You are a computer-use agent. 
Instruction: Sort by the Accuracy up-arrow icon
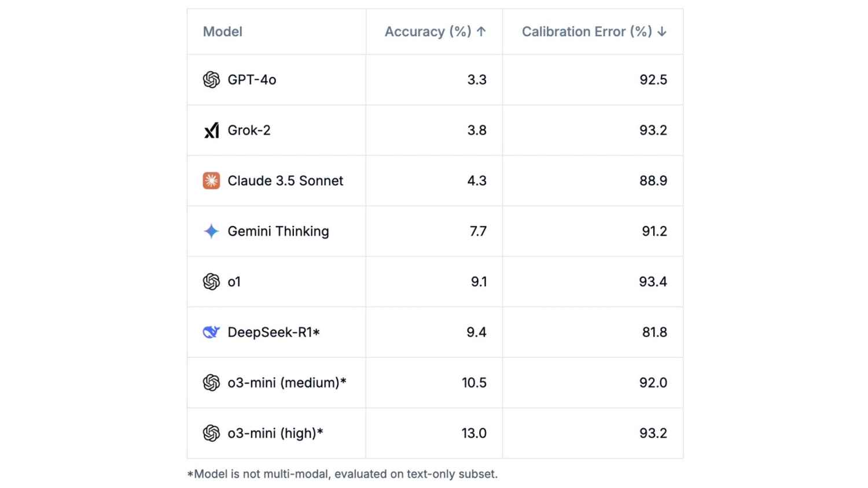(x=481, y=32)
